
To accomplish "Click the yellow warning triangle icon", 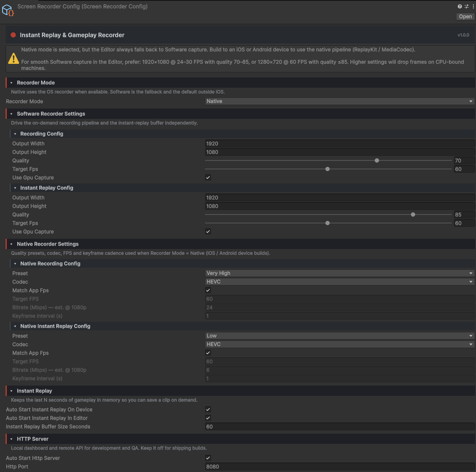I will point(13,58).
